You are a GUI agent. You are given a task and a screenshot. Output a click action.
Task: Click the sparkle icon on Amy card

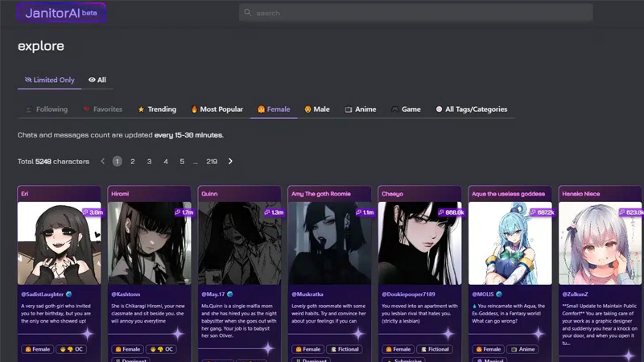pyautogui.click(x=358, y=333)
